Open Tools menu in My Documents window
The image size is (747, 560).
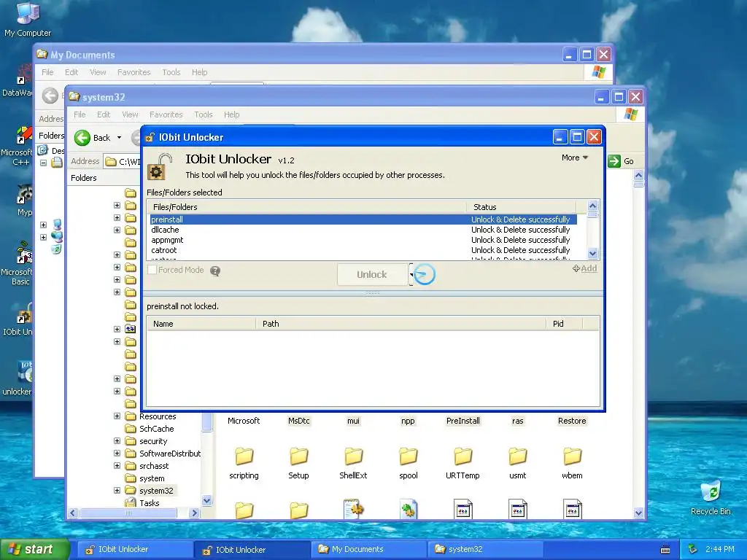(171, 72)
